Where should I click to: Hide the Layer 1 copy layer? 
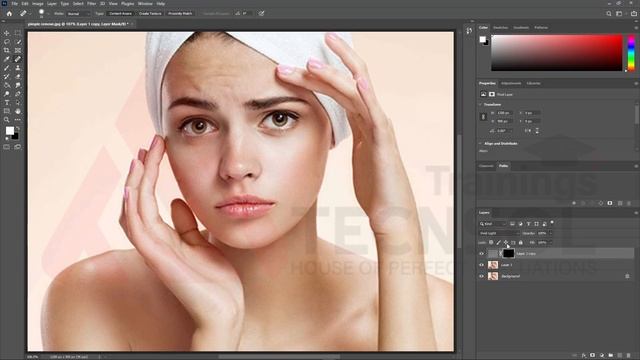pyautogui.click(x=482, y=253)
